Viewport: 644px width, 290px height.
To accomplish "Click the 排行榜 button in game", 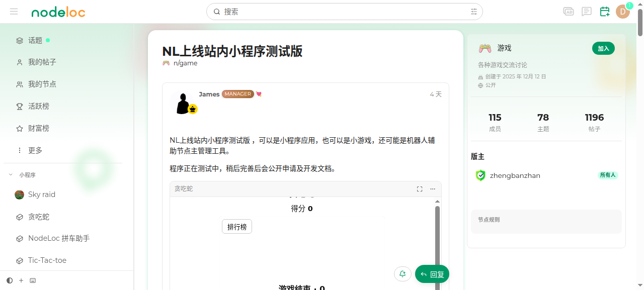I will pyautogui.click(x=237, y=227).
